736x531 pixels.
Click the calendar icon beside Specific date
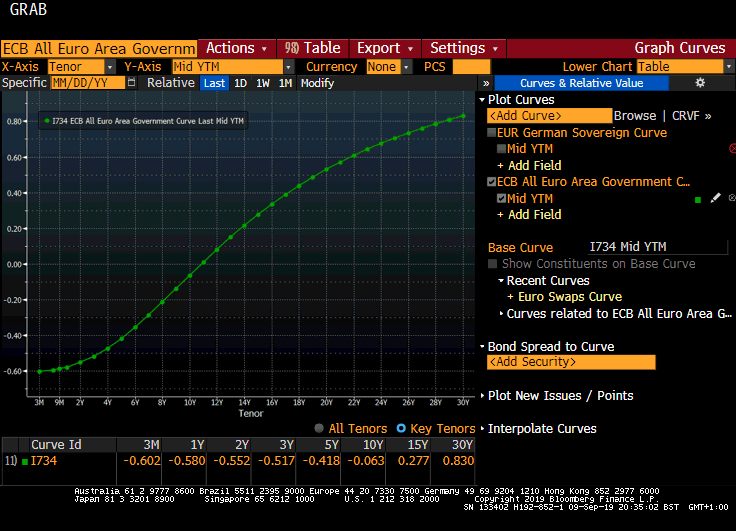pos(133,83)
